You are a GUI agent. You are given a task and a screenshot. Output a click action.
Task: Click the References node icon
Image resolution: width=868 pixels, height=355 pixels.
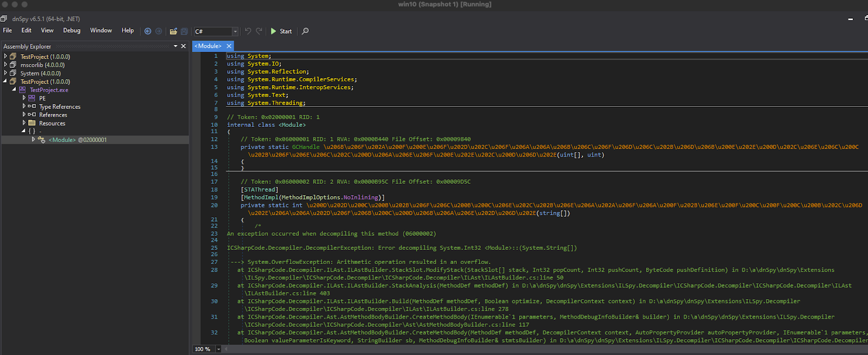[31, 114]
